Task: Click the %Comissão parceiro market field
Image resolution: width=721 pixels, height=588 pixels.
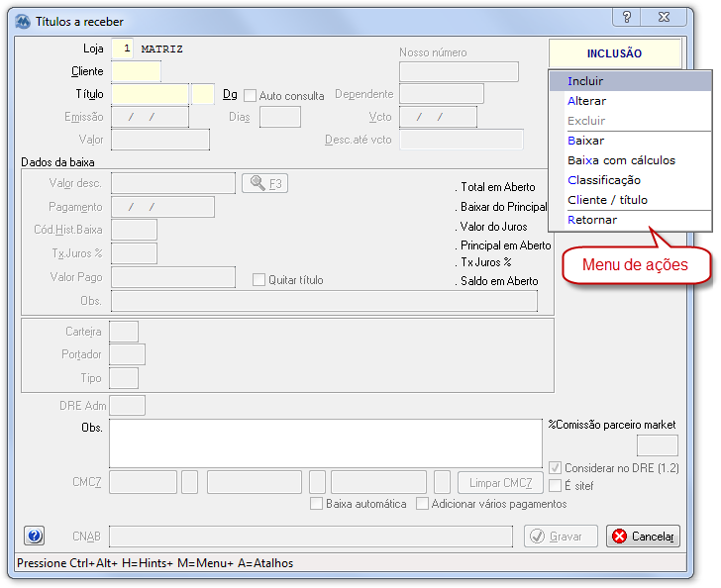Action: [657, 445]
